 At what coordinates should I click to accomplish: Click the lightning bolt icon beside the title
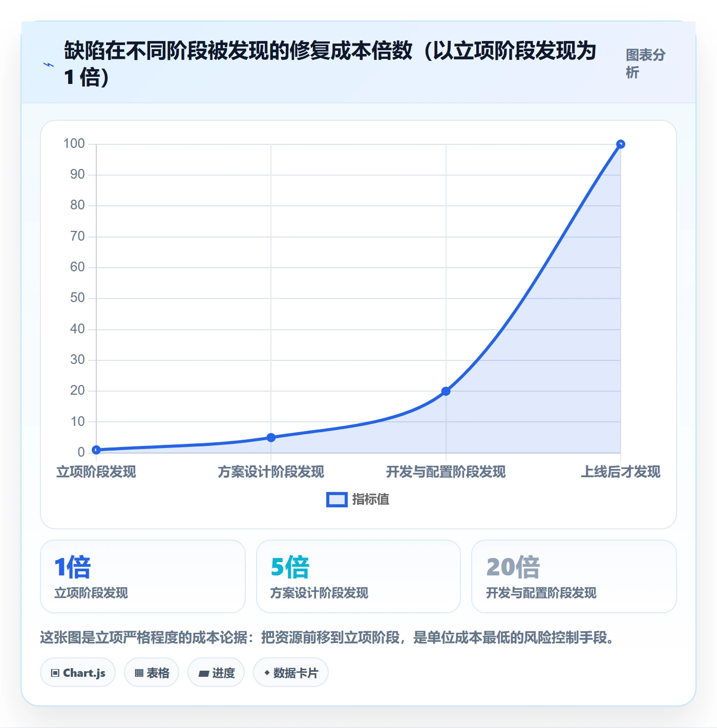point(49,65)
